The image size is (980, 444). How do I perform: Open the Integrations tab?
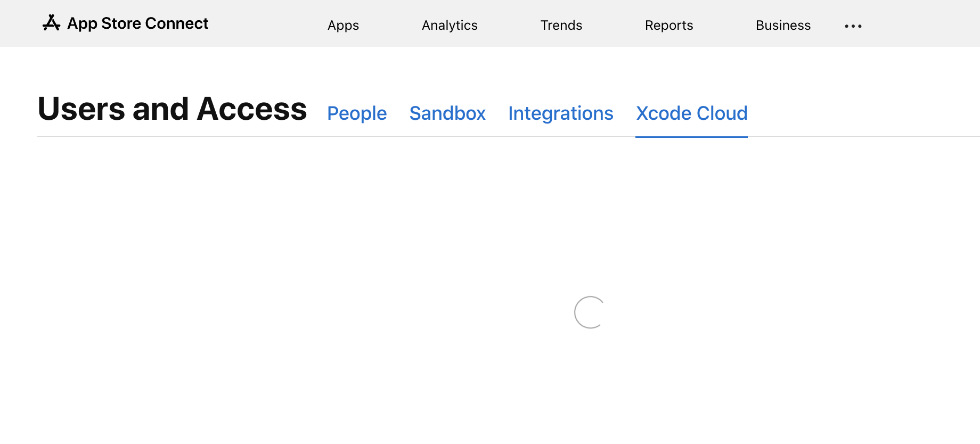point(561,113)
